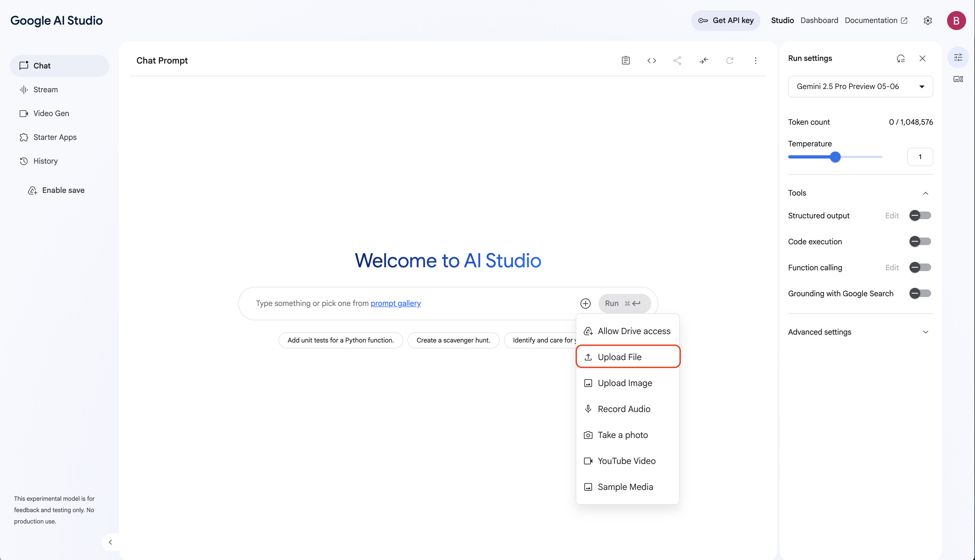This screenshot has width=975, height=560.
Task: Select YouTube Video option
Action: coord(627,461)
